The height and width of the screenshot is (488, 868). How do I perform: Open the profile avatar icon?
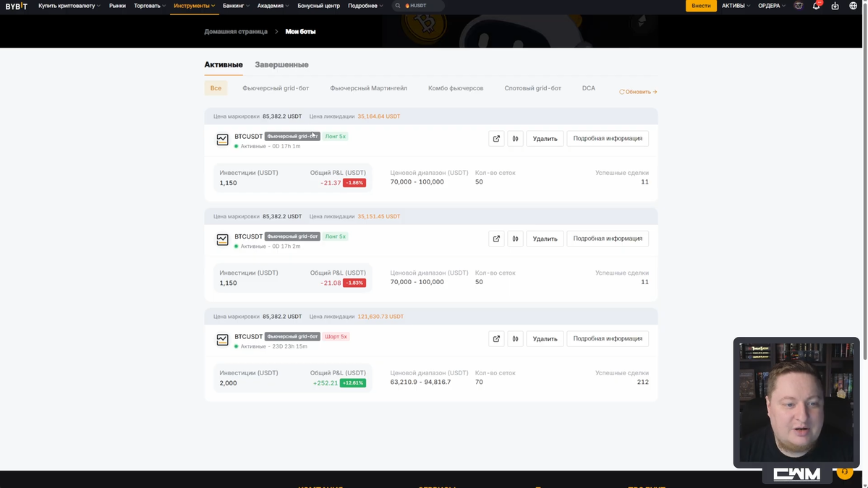tap(799, 6)
